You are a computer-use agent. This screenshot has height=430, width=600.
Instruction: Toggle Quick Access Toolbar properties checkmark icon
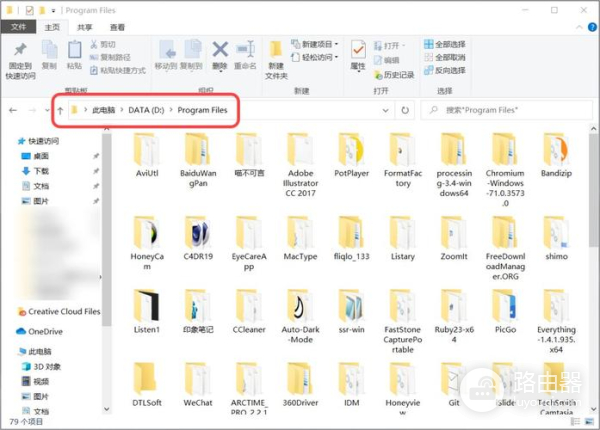(x=29, y=10)
